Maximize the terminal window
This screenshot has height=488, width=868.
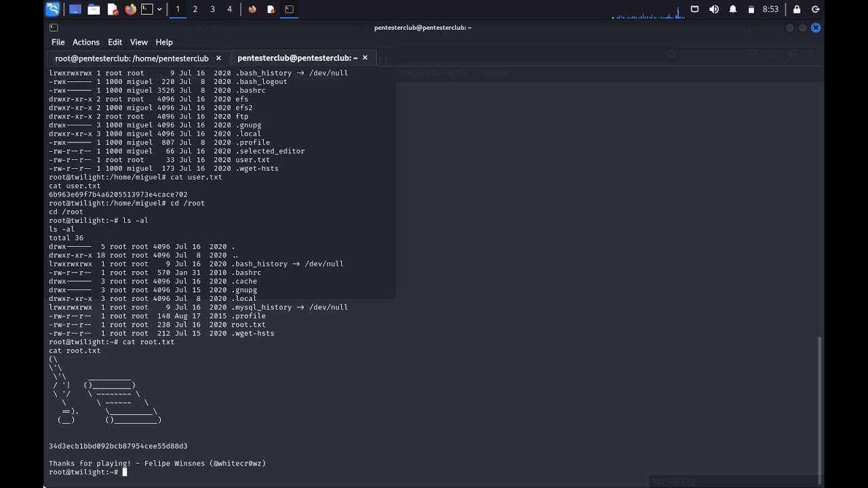click(x=803, y=28)
